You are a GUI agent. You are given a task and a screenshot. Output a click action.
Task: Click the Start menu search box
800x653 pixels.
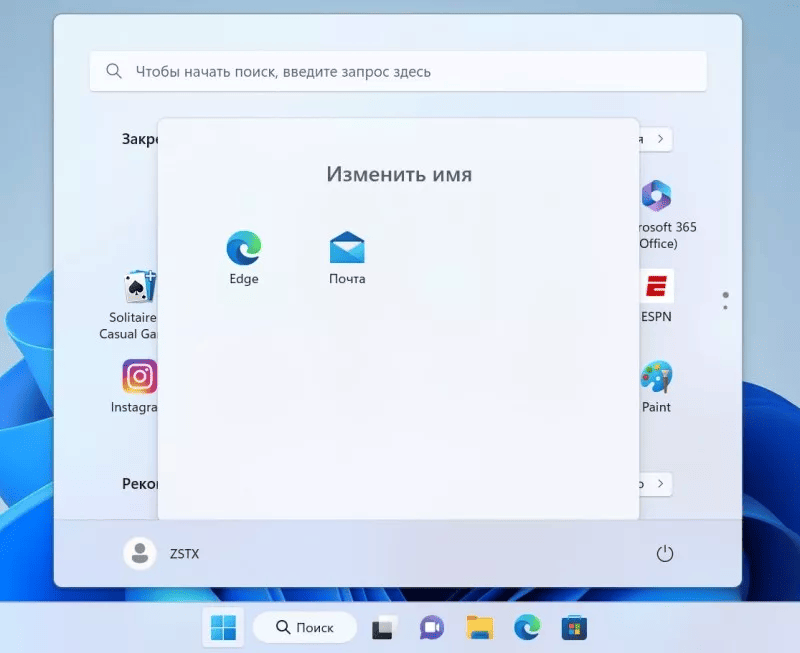tap(398, 71)
